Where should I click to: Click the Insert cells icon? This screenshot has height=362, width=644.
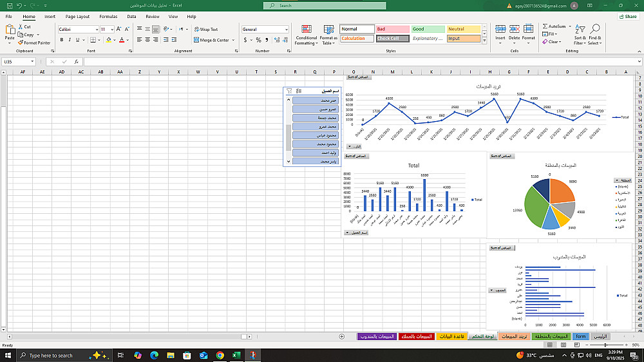click(500, 29)
